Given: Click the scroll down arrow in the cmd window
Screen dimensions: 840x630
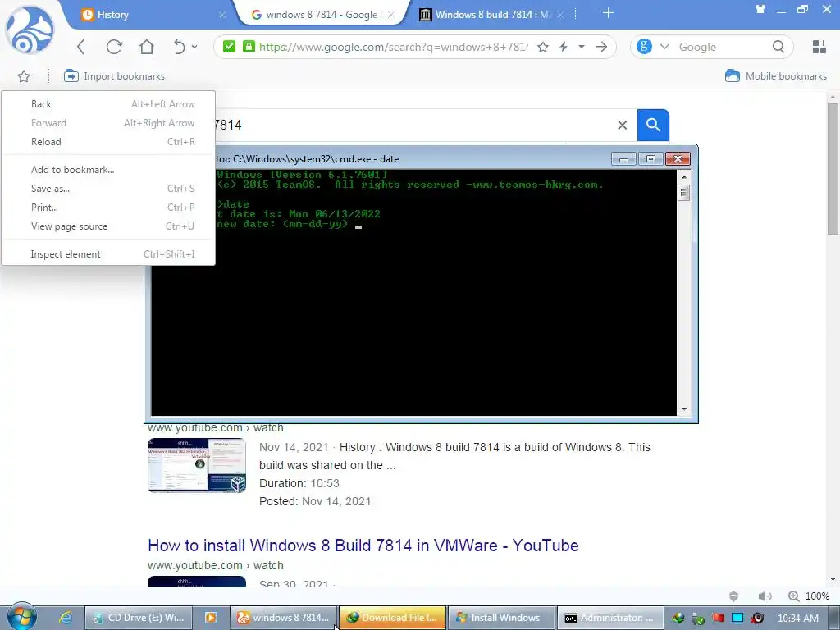Looking at the screenshot, I should [683, 409].
